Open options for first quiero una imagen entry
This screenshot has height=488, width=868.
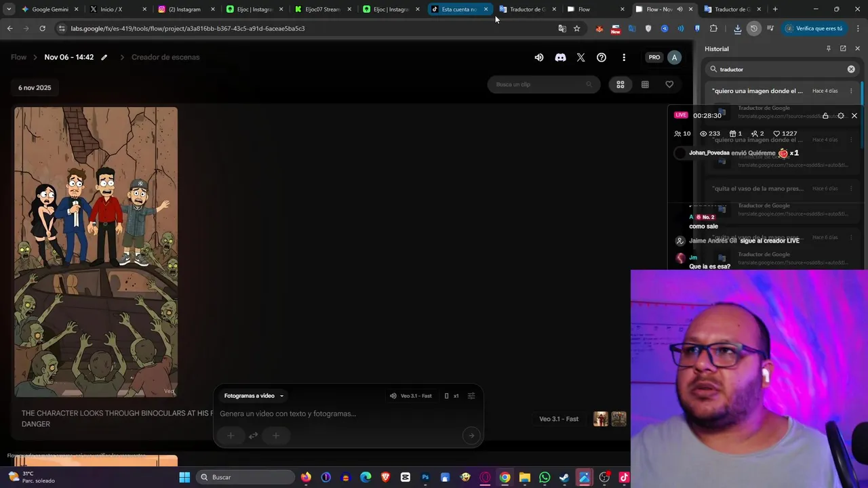pos(851,91)
